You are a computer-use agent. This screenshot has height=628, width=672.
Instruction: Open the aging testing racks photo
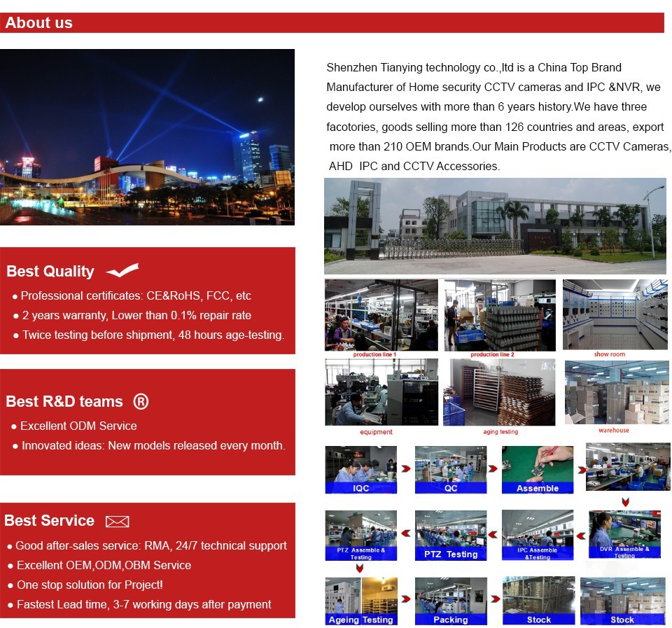click(x=499, y=391)
